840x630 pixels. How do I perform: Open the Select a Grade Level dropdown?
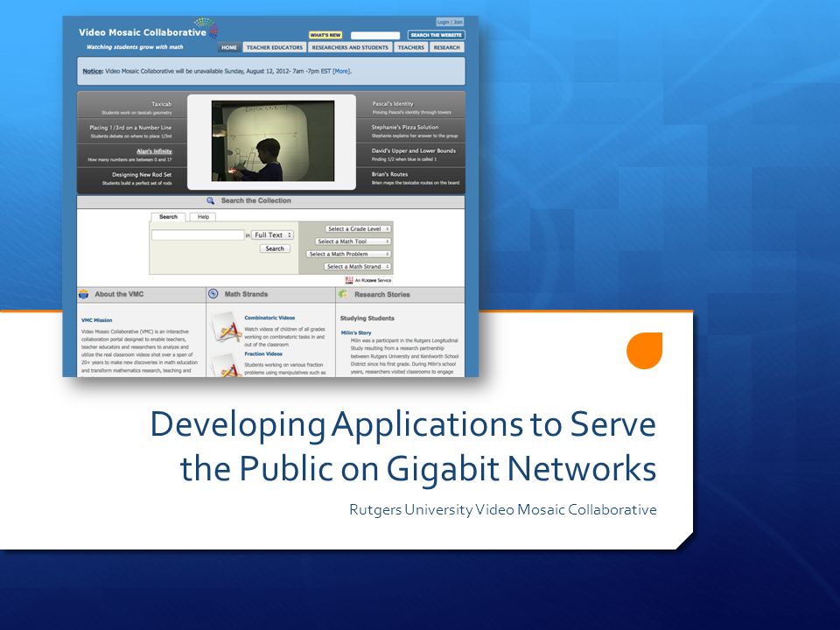tap(358, 228)
